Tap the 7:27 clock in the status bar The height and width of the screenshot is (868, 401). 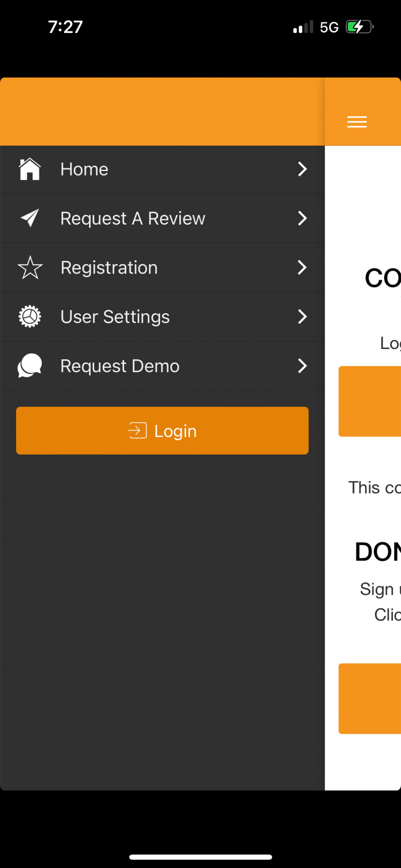(x=65, y=27)
